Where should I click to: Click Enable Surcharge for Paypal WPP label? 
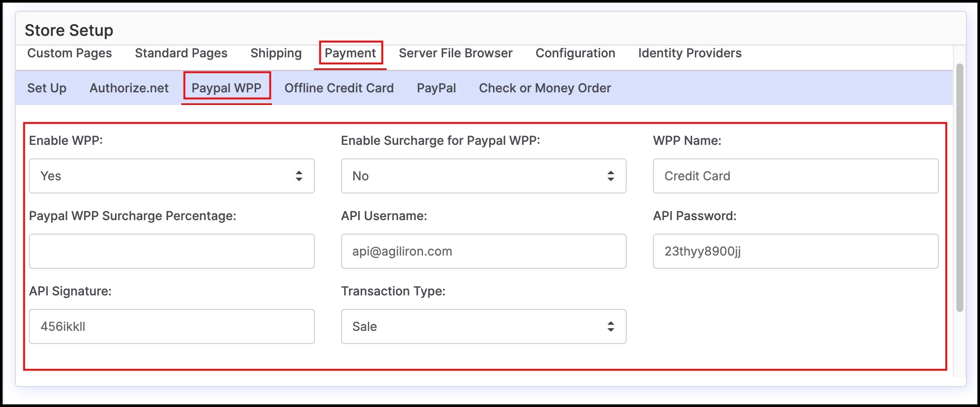point(441,140)
